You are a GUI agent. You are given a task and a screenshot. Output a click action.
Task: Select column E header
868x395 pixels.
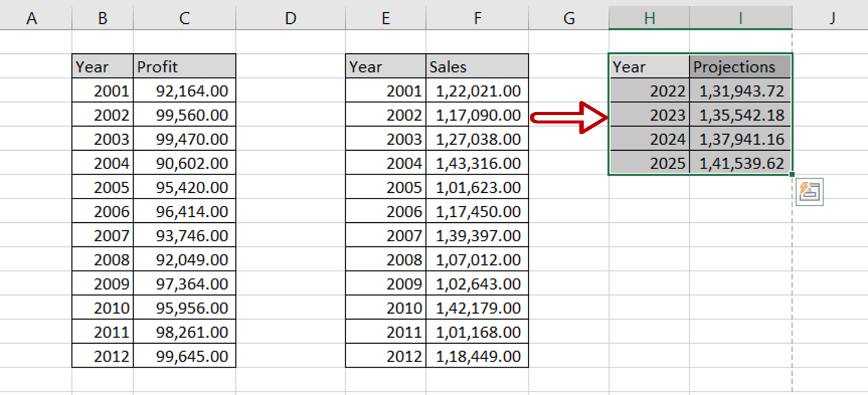click(386, 18)
